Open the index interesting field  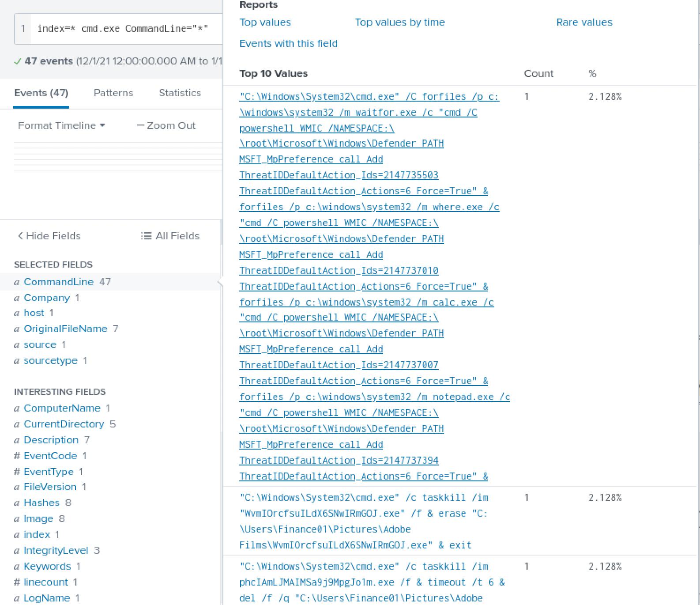tap(37, 534)
